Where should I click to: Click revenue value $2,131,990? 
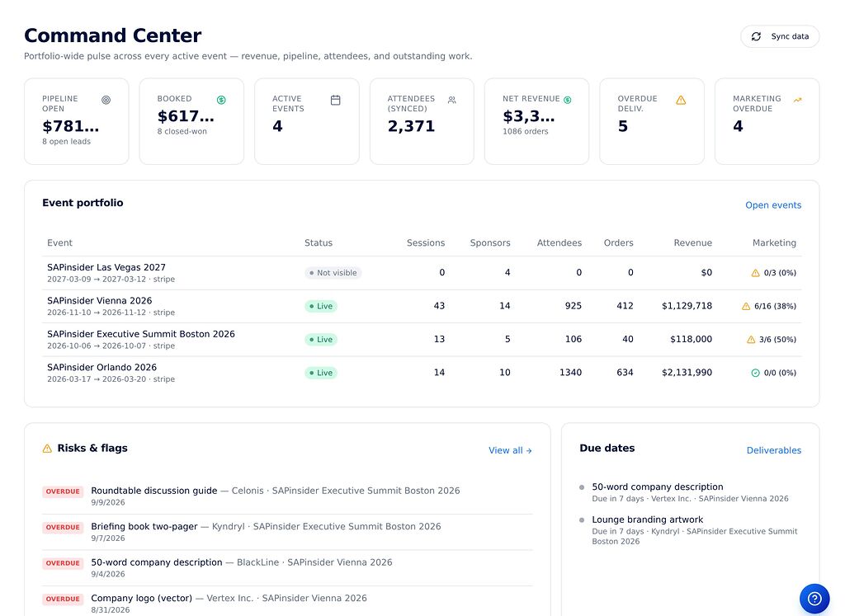[x=687, y=373]
